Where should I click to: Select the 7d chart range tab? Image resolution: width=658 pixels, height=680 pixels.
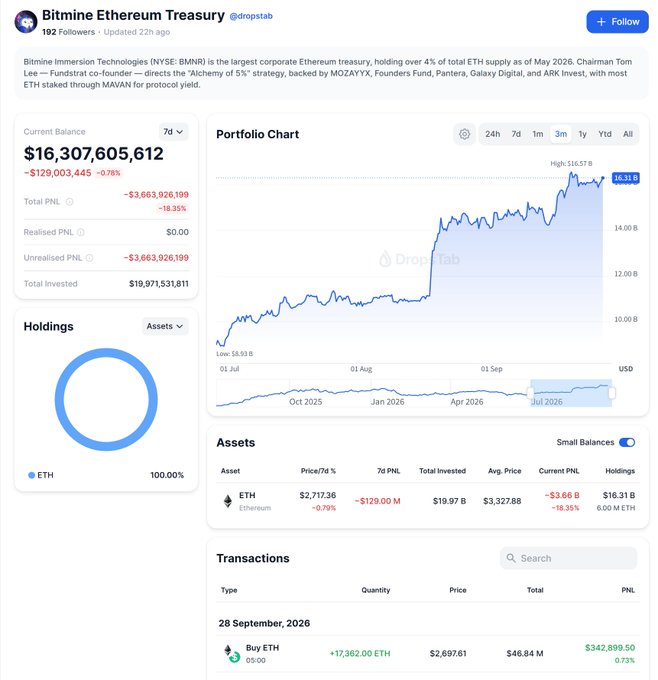[516, 134]
